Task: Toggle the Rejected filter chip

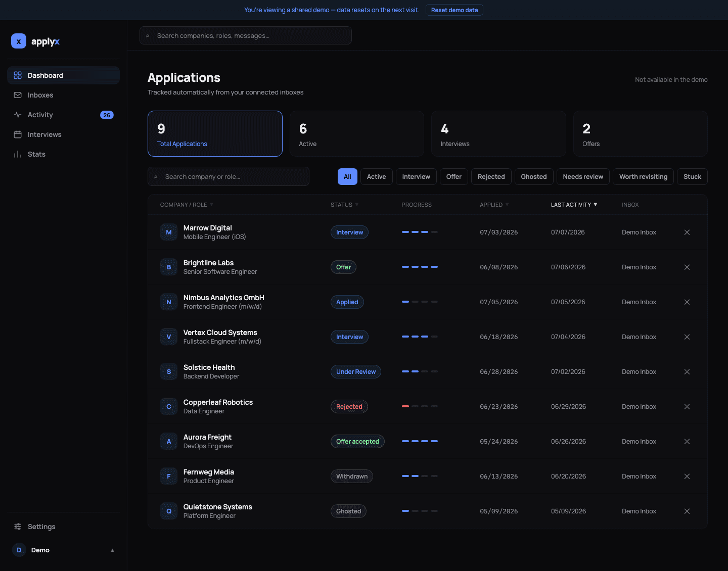Action: (x=491, y=177)
